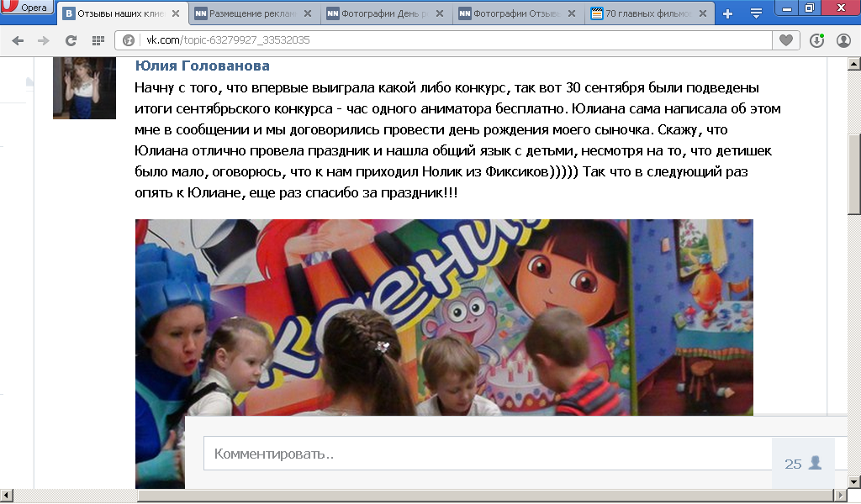Click the site info badge in address bar

(129, 40)
